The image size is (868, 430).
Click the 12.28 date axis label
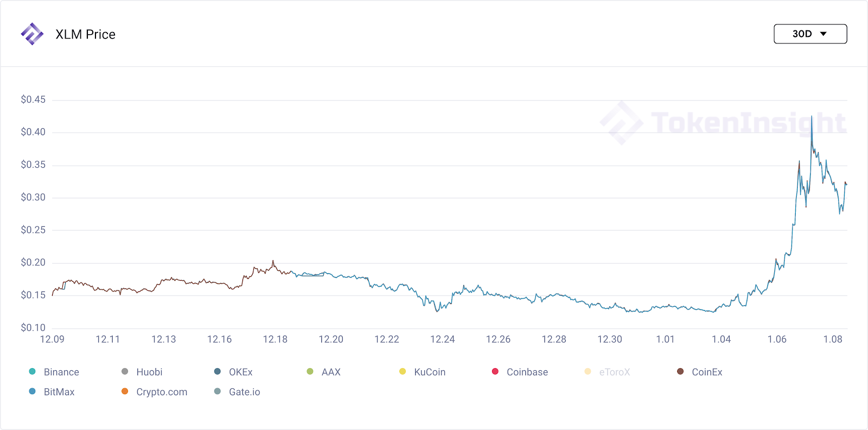point(554,339)
